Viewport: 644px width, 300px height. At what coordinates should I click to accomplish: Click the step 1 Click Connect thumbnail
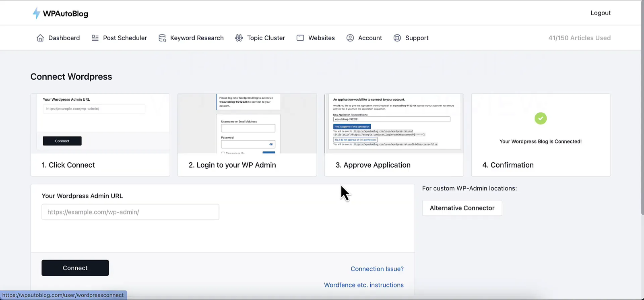point(100,124)
